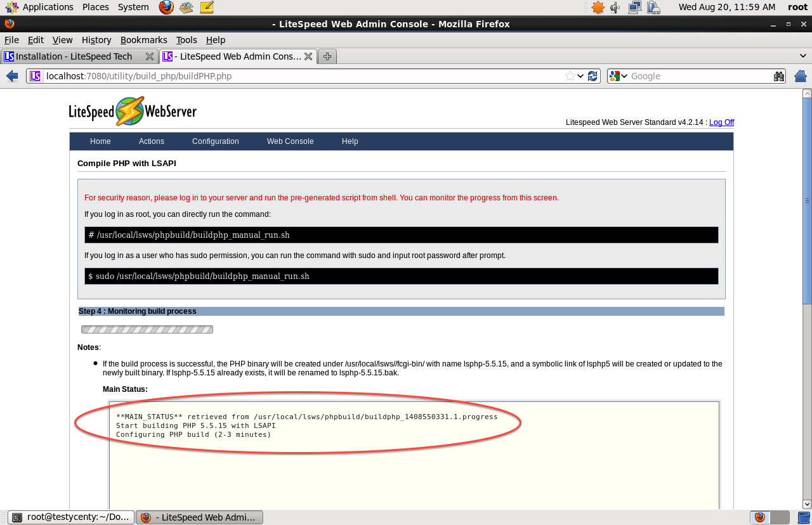This screenshot has width=812, height=525.
Task: Open the clock showing Wed Aug 20
Action: [x=727, y=7]
